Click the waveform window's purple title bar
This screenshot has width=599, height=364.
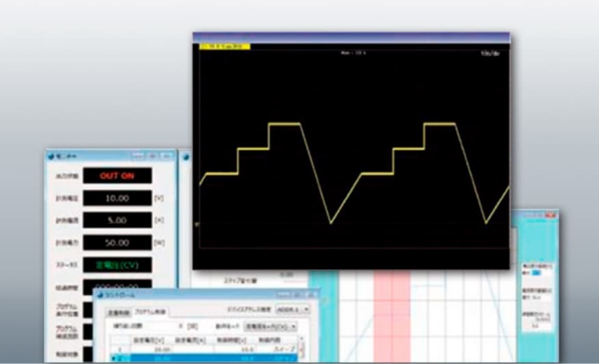tap(351, 38)
